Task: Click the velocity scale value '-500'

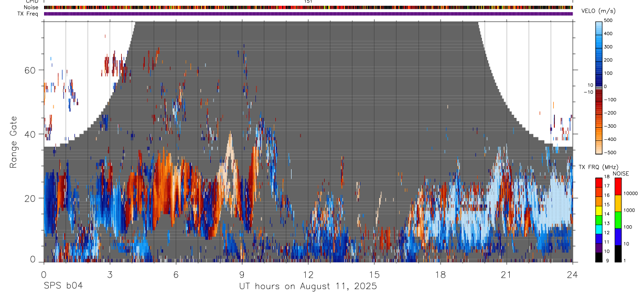Action: [x=610, y=152]
